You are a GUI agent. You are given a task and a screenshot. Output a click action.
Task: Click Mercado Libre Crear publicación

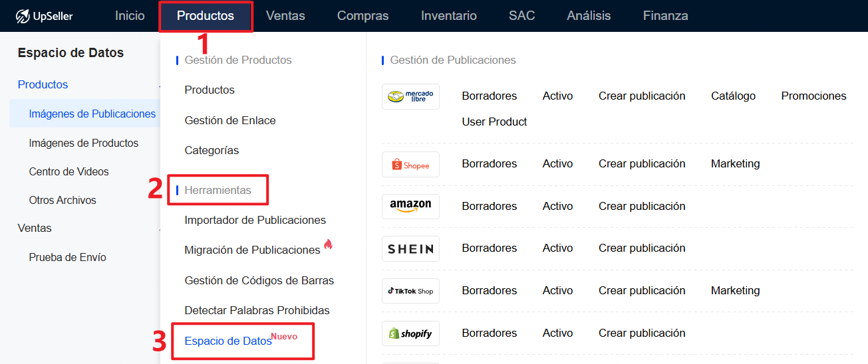click(x=642, y=96)
